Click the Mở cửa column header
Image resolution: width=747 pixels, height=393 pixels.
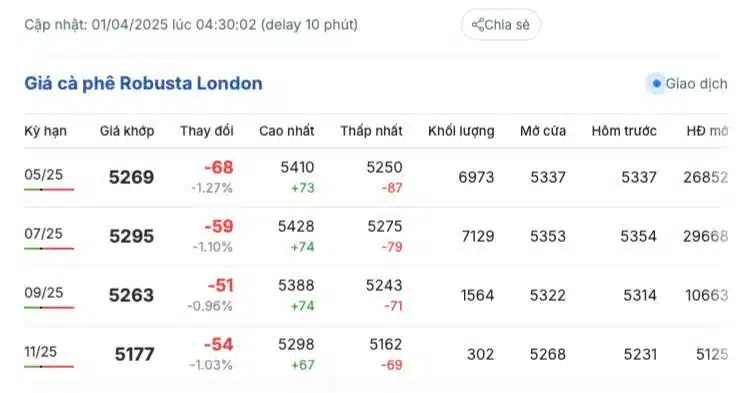[x=543, y=131]
